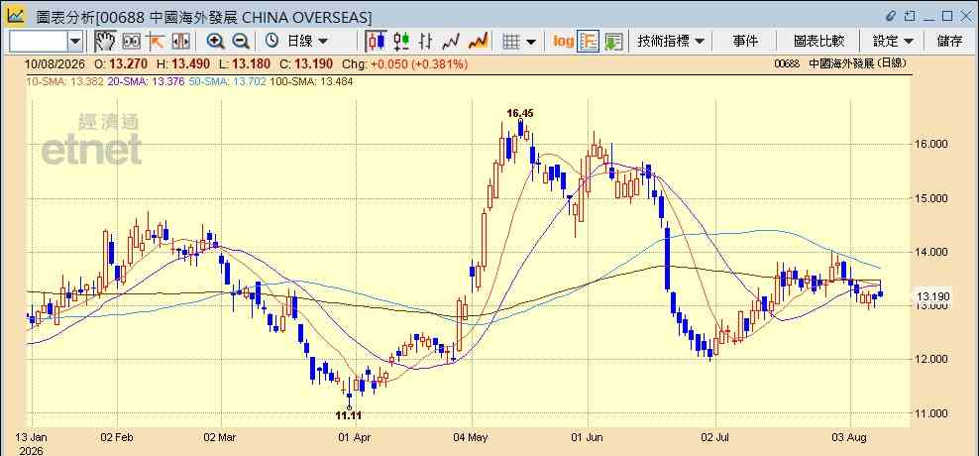
Task: Click the 事件 button
Action: 744,42
